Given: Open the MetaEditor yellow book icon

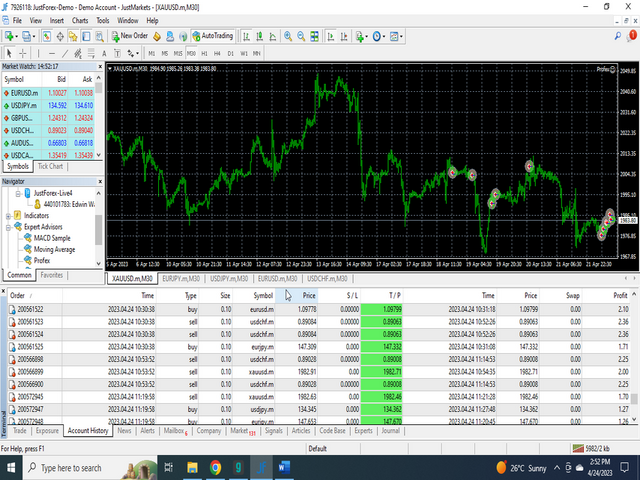Looking at the screenshot, I should [x=157, y=36].
